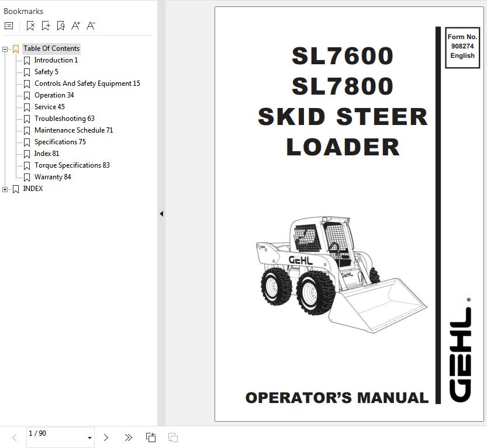Click the bookmark icon beside Troubleshooting 63
The width and height of the screenshot is (487, 448).
27,119
